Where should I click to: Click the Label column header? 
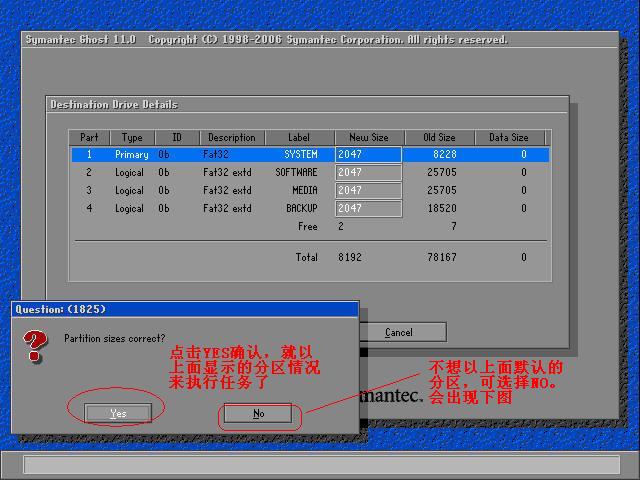[299, 138]
